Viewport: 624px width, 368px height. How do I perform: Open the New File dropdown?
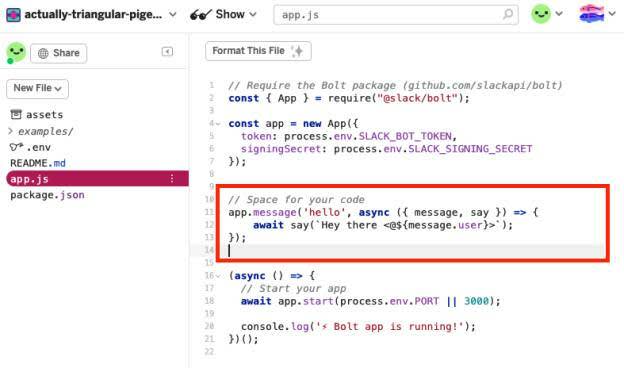coord(37,88)
